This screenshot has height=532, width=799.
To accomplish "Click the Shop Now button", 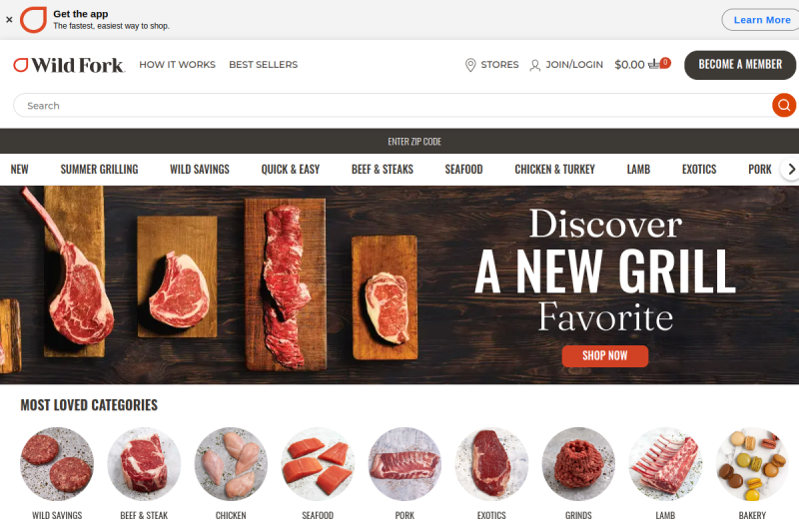I will [x=605, y=356].
